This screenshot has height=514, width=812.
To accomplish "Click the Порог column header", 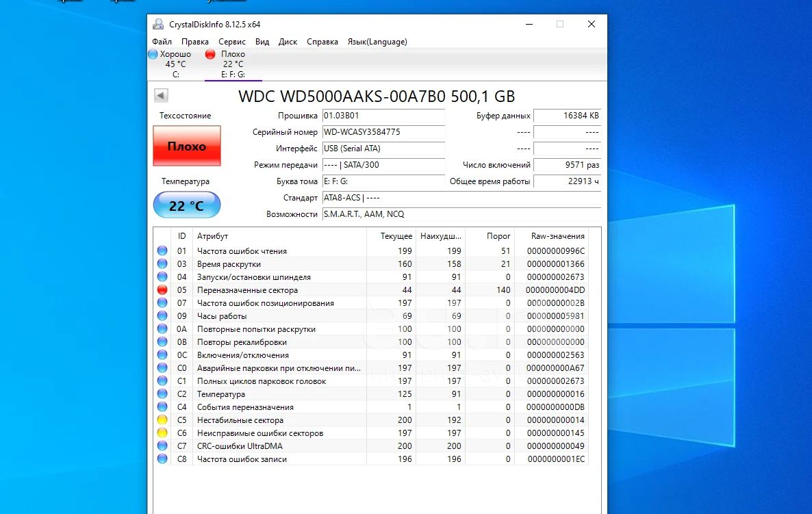I will pos(490,236).
